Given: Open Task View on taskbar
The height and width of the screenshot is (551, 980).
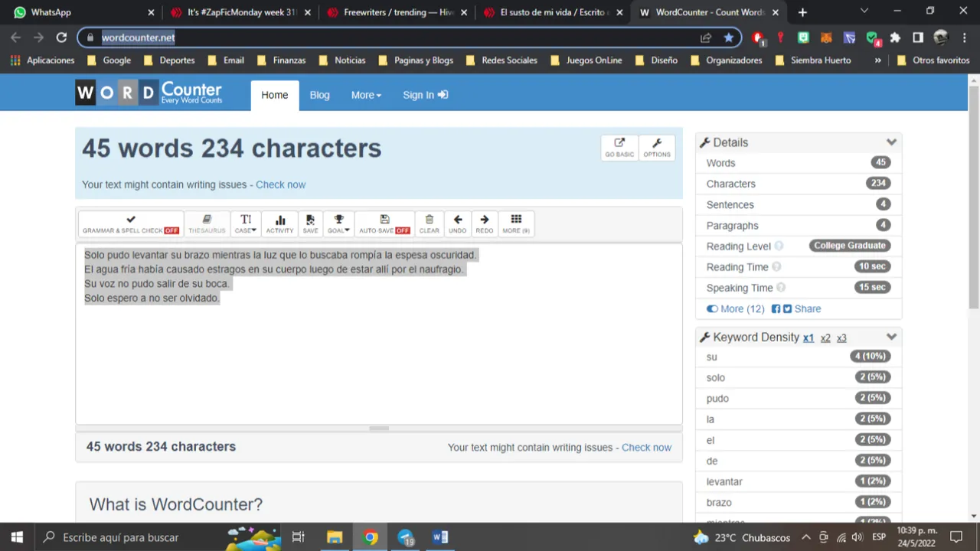Looking at the screenshot, I should 299,537.
